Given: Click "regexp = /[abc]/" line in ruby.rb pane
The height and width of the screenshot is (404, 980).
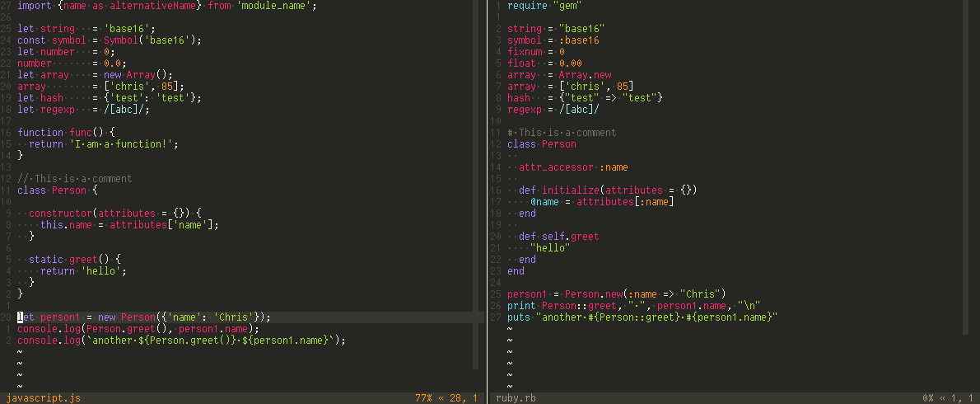Looking at the screenshot, I should pyautogui.click(x=553, y=110).
